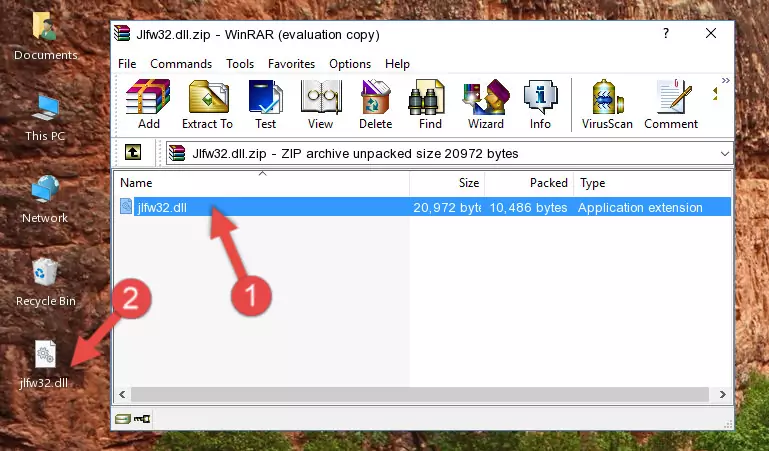Click the Add archive toolbar icon
Viewport: 769px width, 451px height.
(x=148, y=104)
